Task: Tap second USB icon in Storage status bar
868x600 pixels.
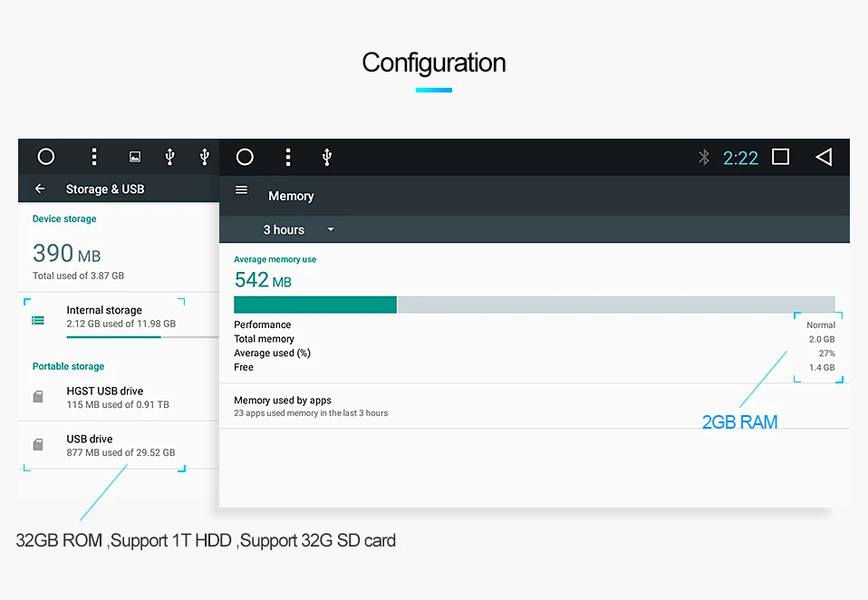Action: click(204, 157)
